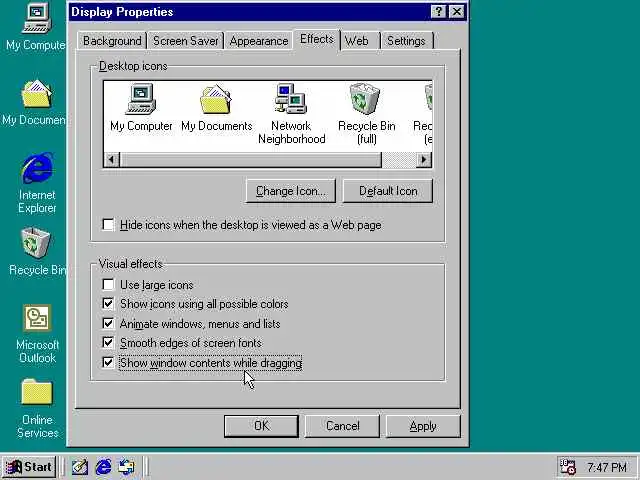Select My Computer icon in Desktop icons list

(x=141, y=107)
